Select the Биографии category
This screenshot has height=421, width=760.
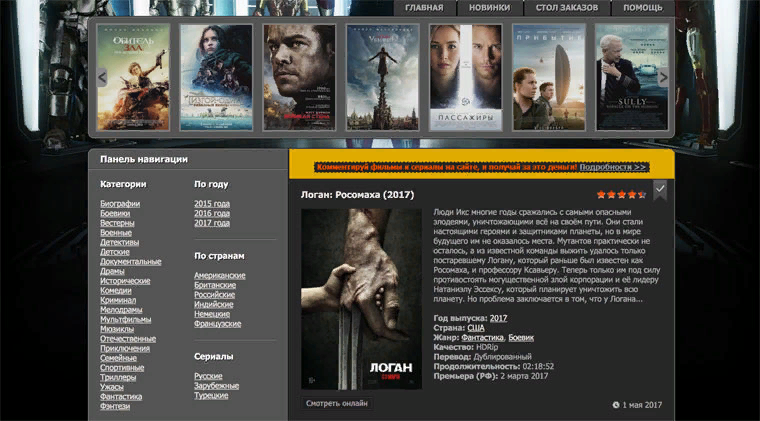click(120, 203)
